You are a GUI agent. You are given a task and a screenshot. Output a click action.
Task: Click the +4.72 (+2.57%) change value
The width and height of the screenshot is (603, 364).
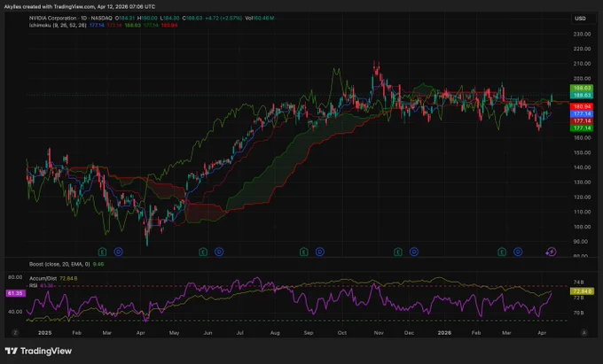point(223,18)
